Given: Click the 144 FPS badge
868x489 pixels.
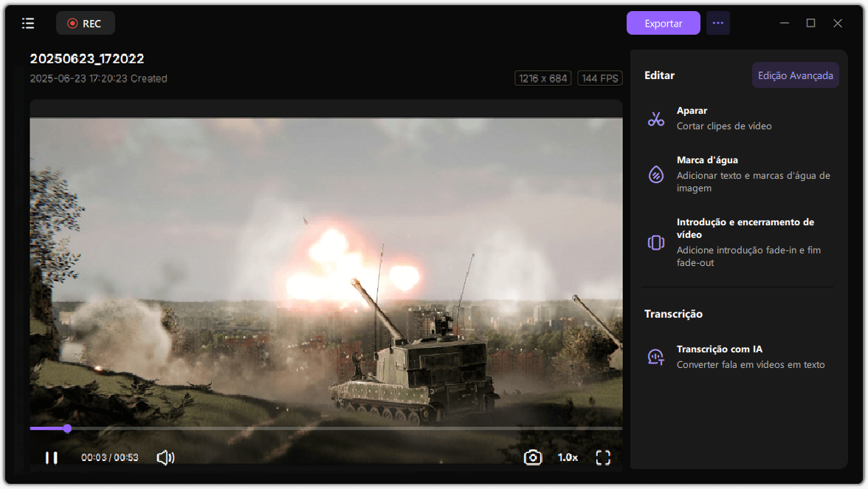Looking at the screenshot, I should [x=599, y=78].
